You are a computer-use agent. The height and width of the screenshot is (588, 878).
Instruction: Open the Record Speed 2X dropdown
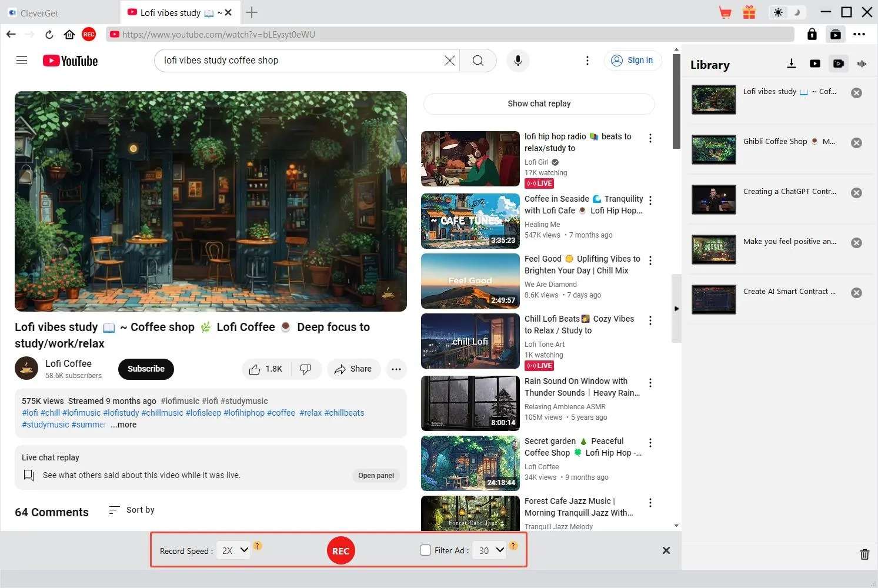tap(233, 550)
